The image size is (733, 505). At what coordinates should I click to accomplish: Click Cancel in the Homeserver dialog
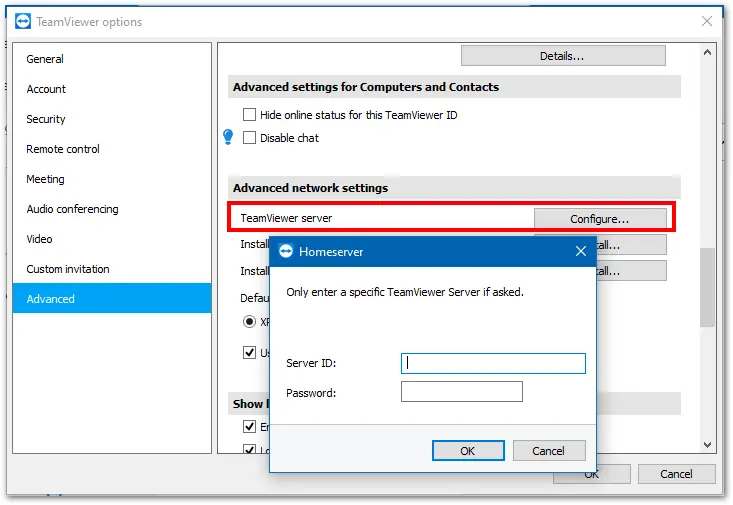(x=549, y=451)
